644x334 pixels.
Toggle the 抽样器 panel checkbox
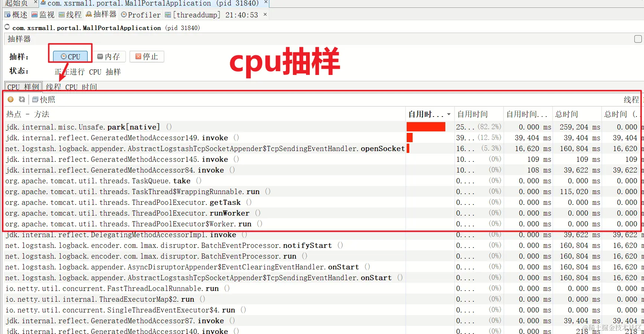(638, 39)
